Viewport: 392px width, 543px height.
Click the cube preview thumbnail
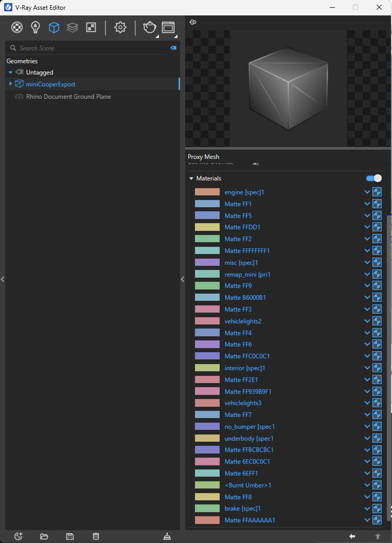tap(288, 88)
